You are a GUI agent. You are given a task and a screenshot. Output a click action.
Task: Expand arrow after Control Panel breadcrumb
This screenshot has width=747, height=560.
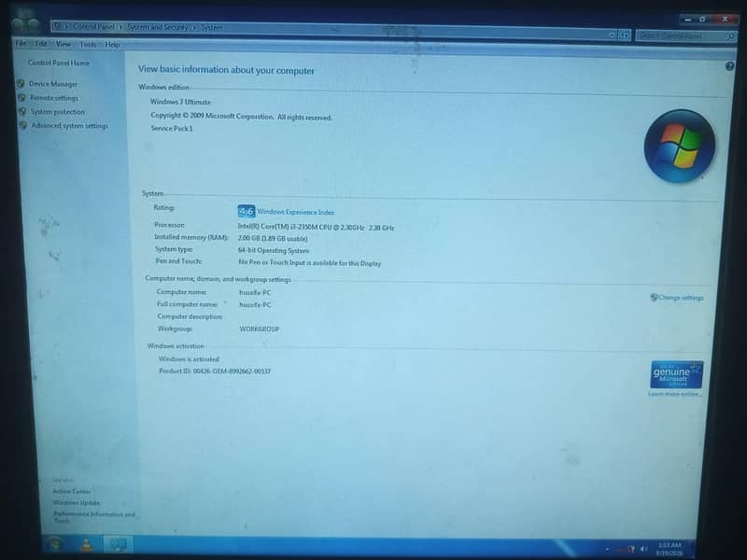[x=120, y=27]
